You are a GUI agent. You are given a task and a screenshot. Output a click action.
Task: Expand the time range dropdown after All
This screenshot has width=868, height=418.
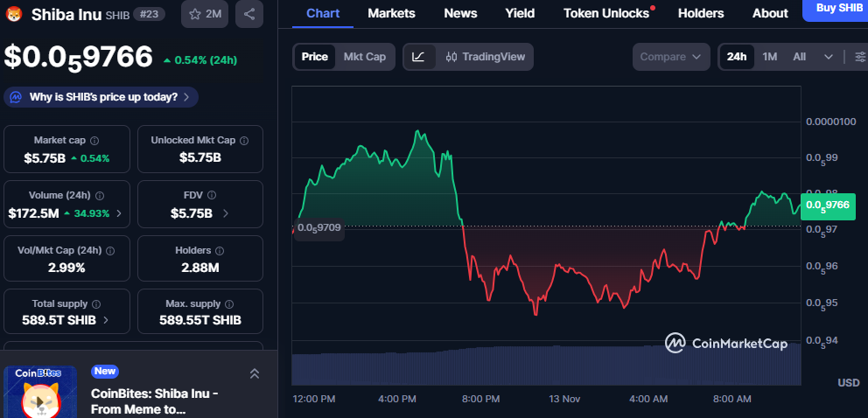[829, 57]
